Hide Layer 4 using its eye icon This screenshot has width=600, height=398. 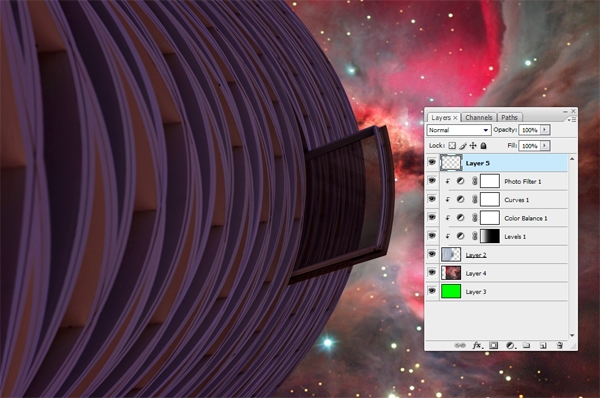(x=432, y=272)
